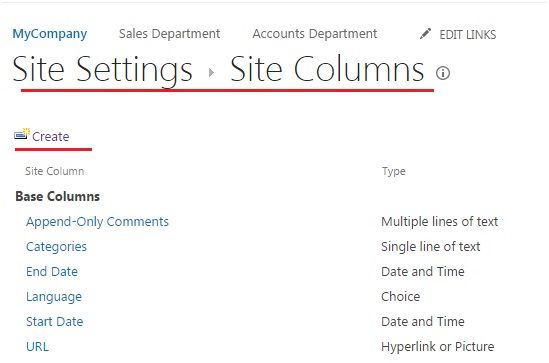Image resolution: width=549 pixels, height=363 pixels.
Task: Click the pencil icon beside EDIT LINKS
Action: 425,34
